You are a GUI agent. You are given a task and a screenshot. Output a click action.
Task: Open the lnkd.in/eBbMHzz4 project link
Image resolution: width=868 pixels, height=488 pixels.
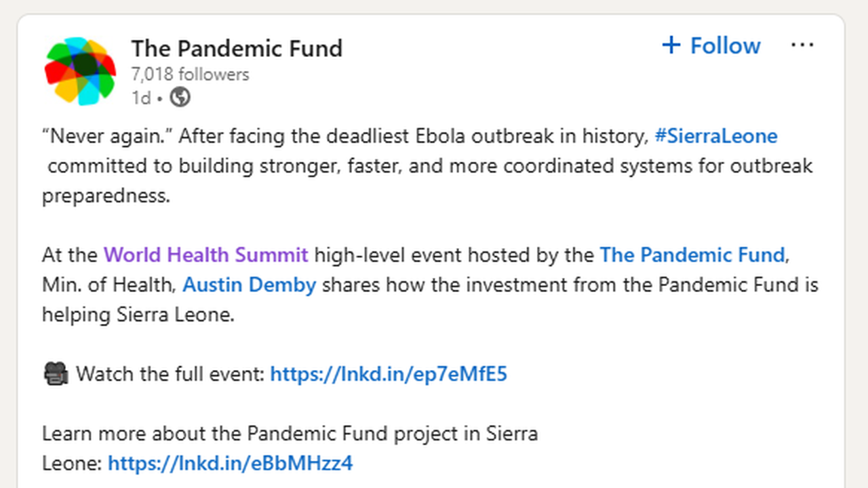click(x=231, y=464)
